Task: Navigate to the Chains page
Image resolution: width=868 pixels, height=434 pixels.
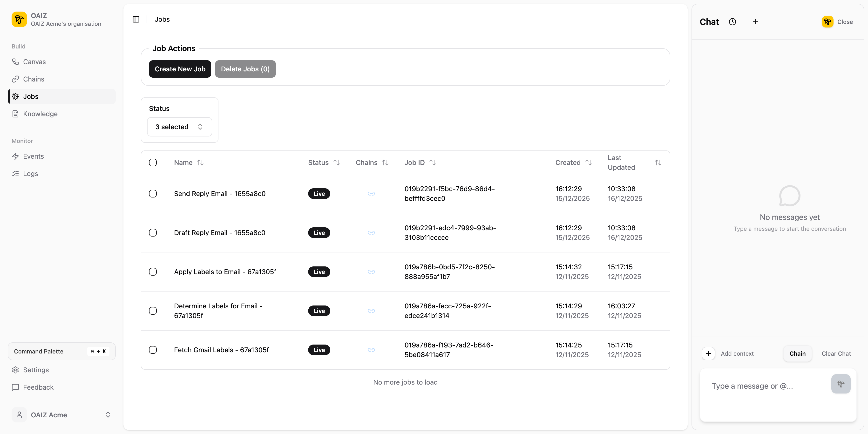Action: point(33,79)
